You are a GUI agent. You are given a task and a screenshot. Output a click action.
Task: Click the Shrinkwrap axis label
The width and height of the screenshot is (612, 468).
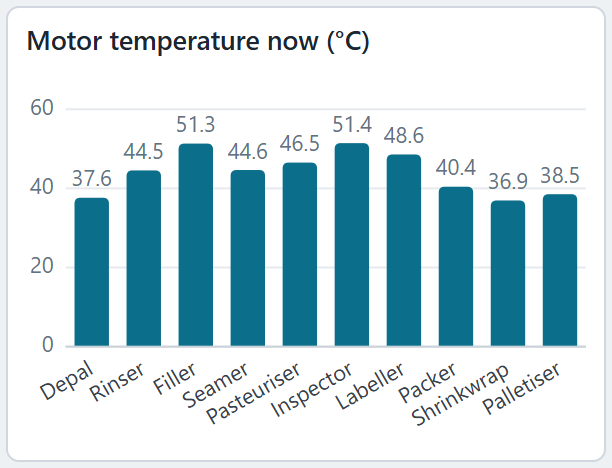tap(461, 394)
